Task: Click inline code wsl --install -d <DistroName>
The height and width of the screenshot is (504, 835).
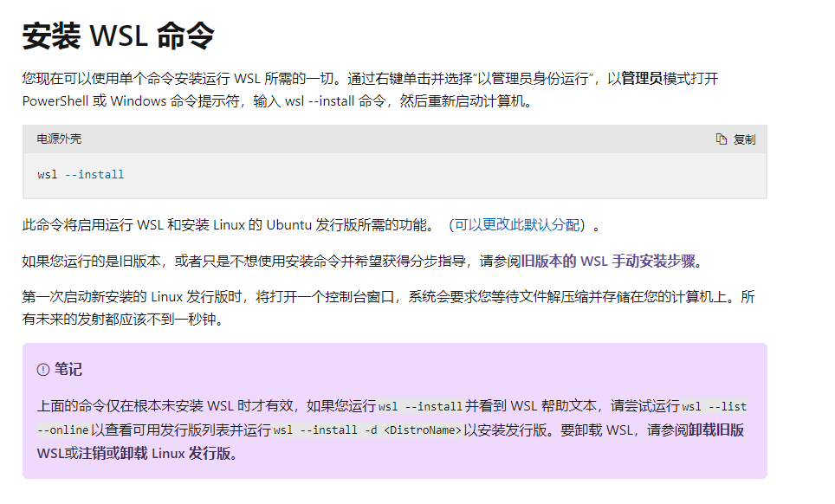Action: pyautogui.click(x=367, y=430)
